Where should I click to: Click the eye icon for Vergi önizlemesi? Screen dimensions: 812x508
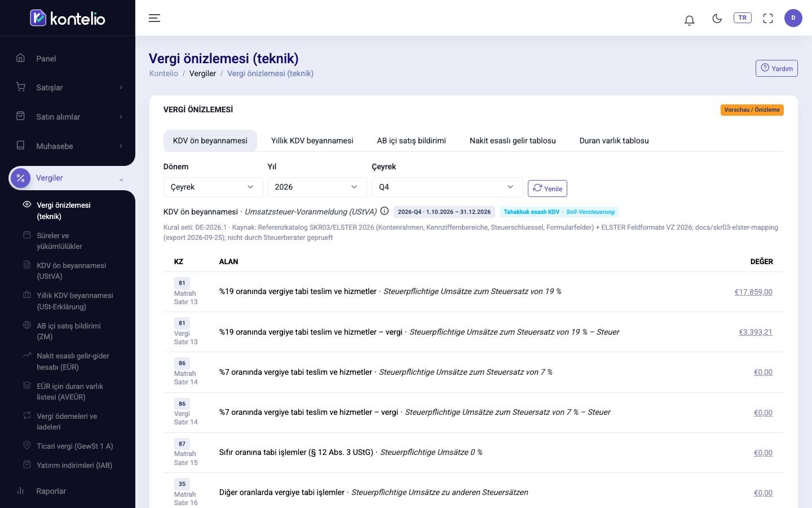(x=27, y=204)
